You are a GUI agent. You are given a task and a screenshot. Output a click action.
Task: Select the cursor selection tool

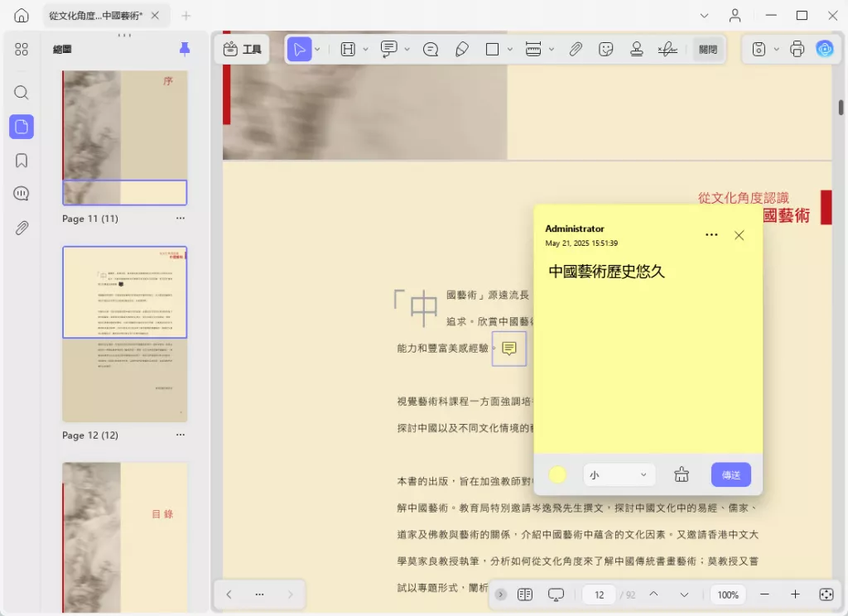(x=299, y=50)
